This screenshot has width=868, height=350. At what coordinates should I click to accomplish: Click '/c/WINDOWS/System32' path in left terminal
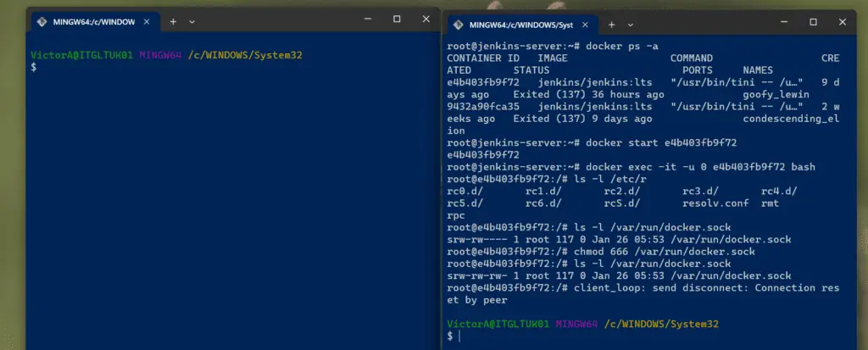click(x=245, y=55)
